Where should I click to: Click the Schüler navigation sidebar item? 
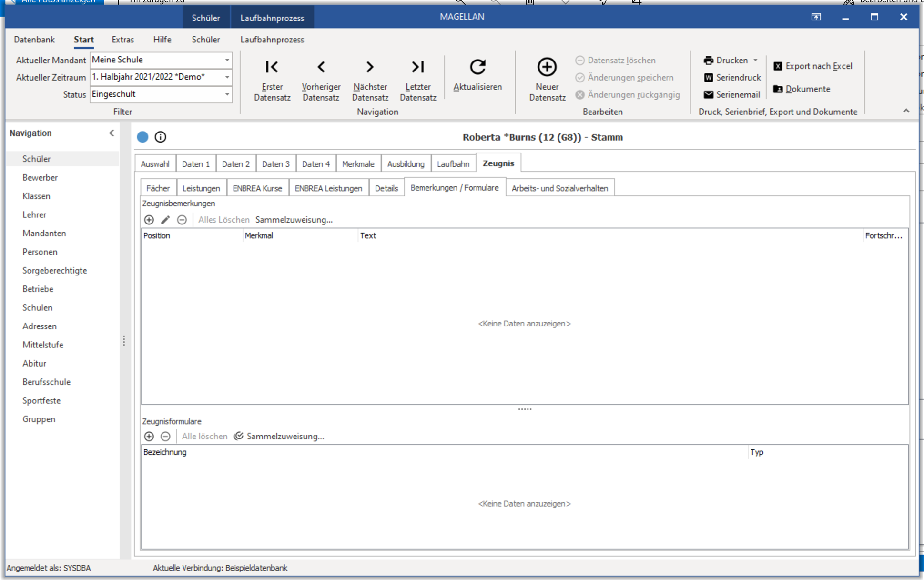pos(37,158)
